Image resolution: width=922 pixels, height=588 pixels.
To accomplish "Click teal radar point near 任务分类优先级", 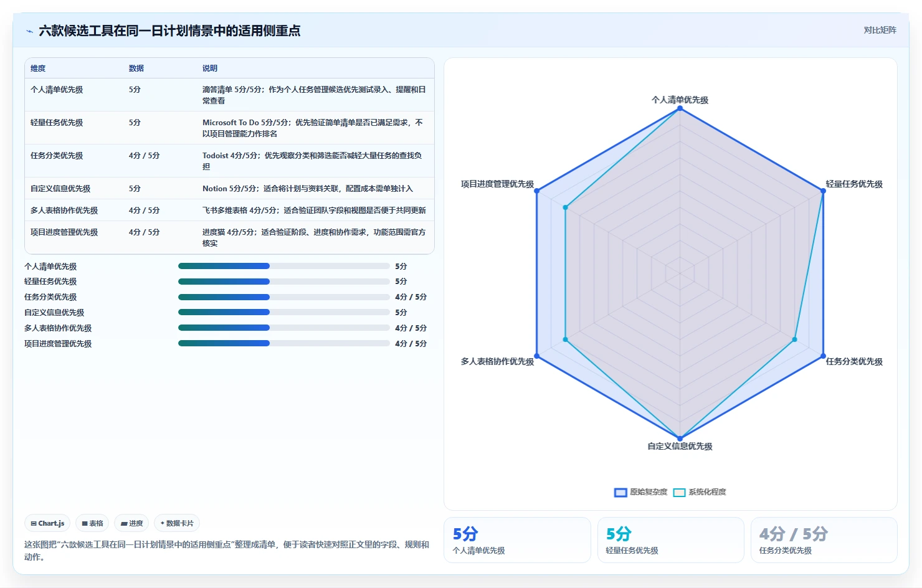I will click(794, 339).
